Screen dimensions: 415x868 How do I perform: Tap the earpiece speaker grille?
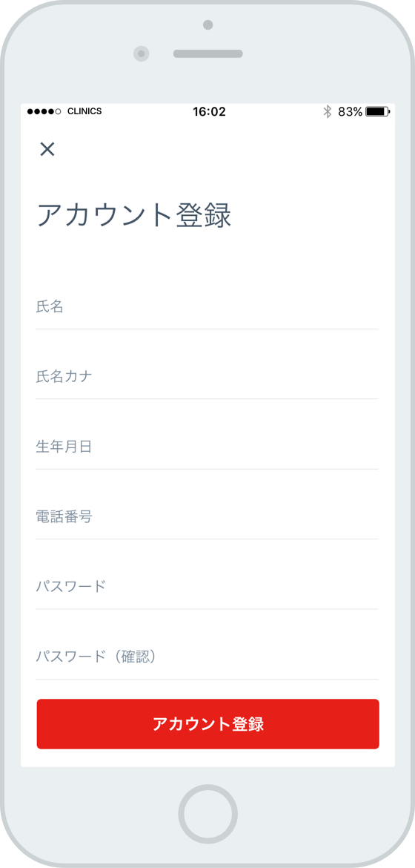[208, 53]
